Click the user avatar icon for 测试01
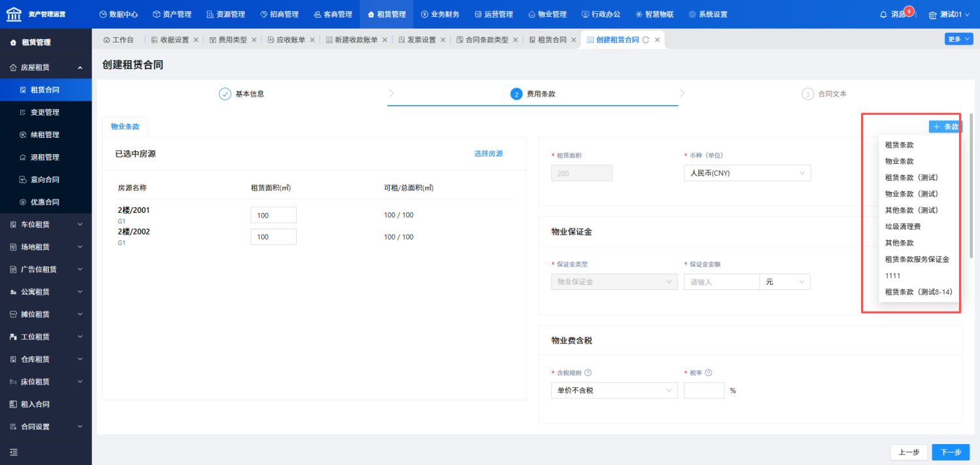This screenshot has height=465, width=980. 932,14
